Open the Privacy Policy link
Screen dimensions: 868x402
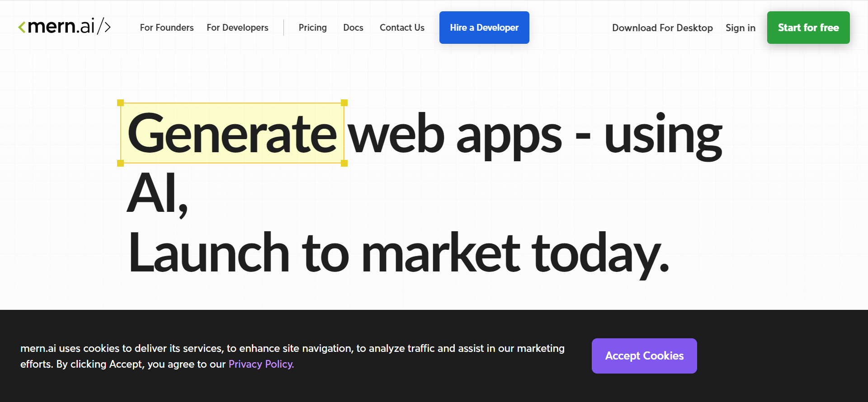point(261,364)
